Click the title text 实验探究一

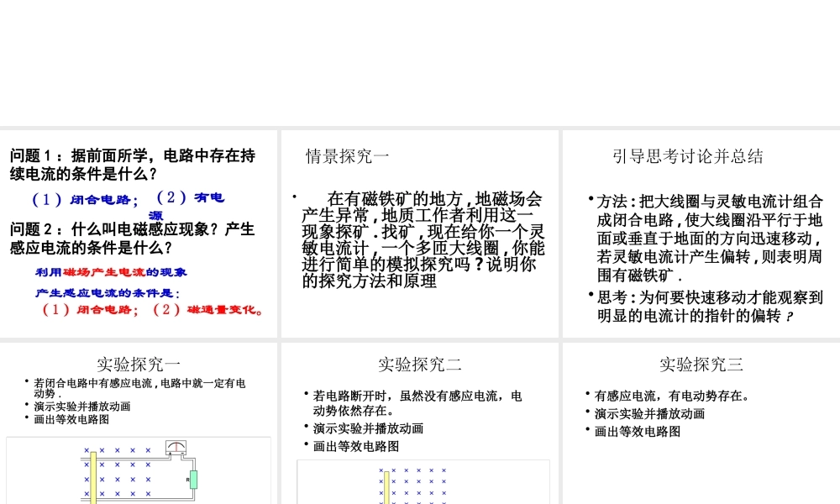click(139, 364)
